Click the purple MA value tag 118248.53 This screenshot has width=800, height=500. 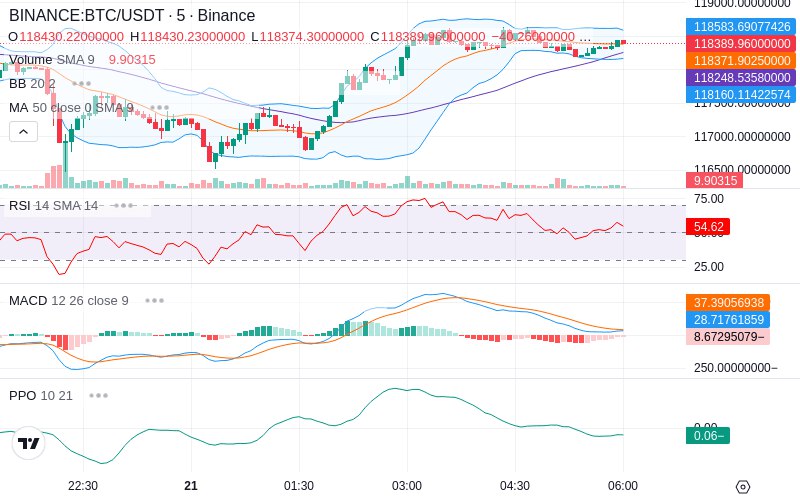point(742,78)
